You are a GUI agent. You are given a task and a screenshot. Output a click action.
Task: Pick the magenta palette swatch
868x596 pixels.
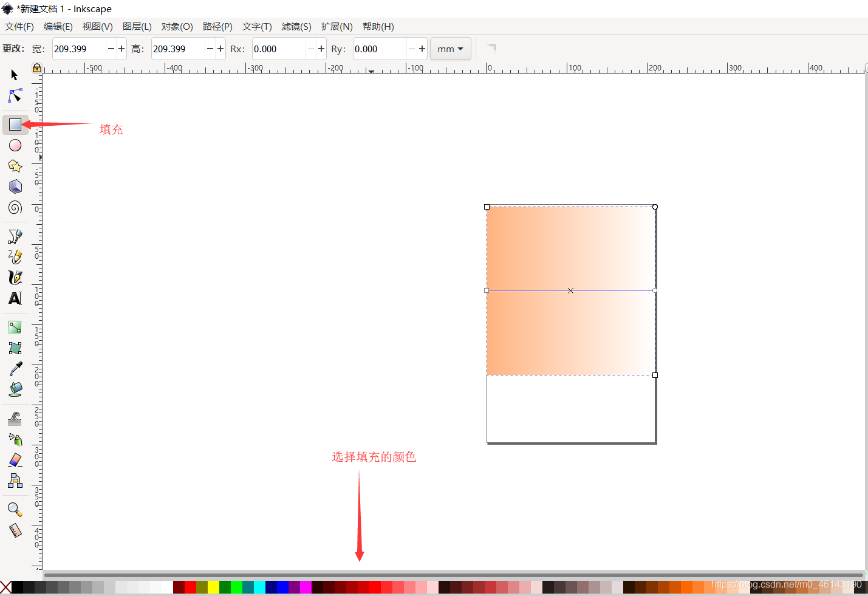306,587
